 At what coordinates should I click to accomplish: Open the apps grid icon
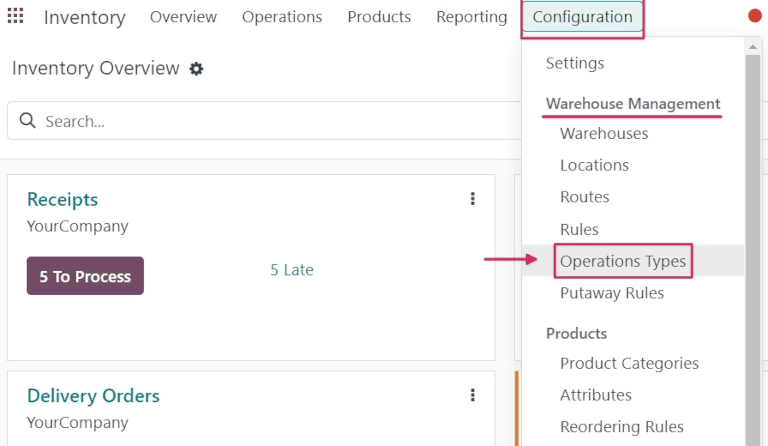pyautogui.click(x=16, y=17)
